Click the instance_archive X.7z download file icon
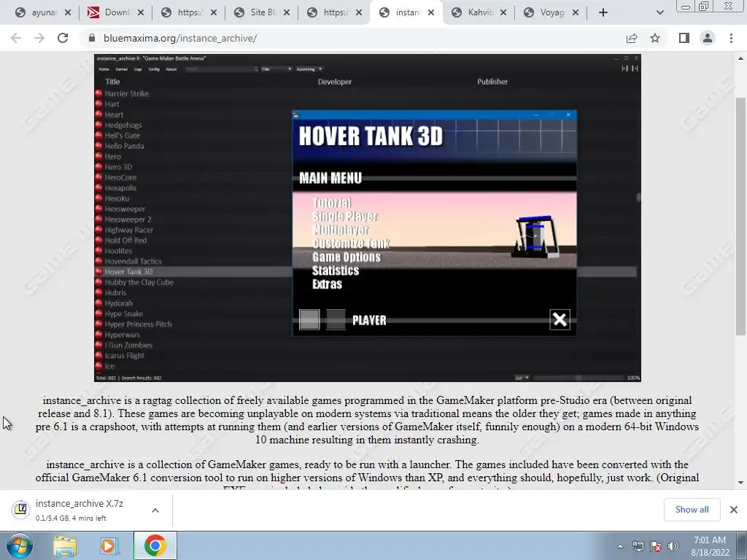The width and height of the screenshot is (747, 560). click(x=21, y=510)
